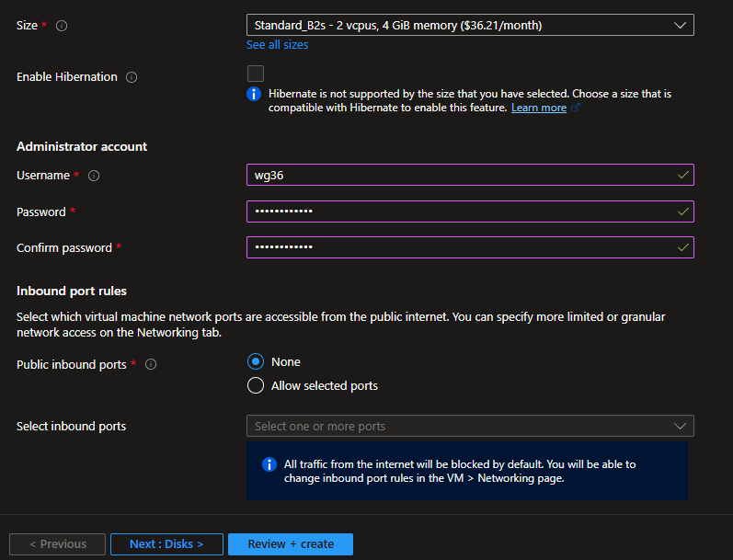Click the Previous button
This screenshot has width=733, height=560.
click(x=56, y=543)
